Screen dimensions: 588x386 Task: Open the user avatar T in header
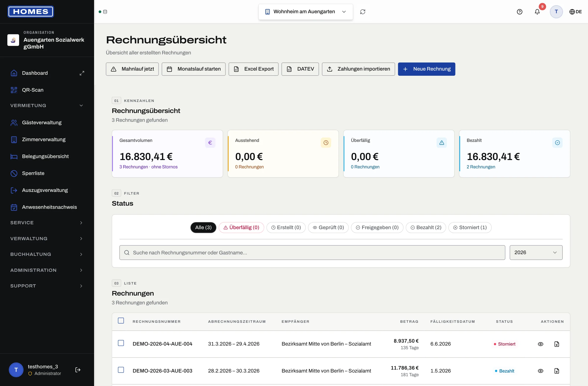point(556,12)
